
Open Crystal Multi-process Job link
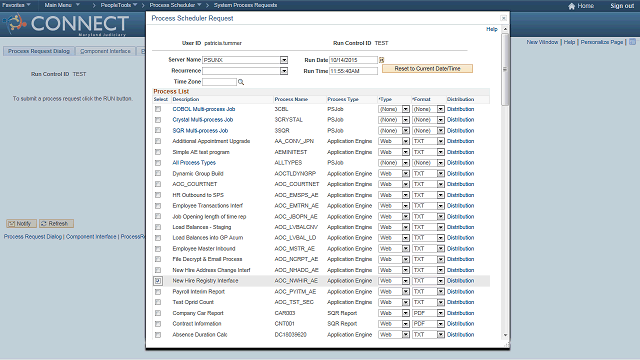[x=202, y=120]
